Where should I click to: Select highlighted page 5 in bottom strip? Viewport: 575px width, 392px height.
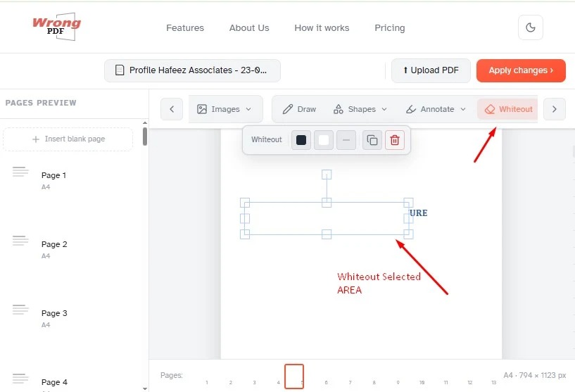294,377
